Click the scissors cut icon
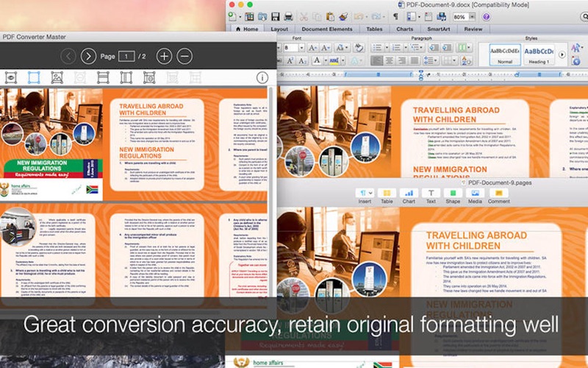 (x=304, y=16)
